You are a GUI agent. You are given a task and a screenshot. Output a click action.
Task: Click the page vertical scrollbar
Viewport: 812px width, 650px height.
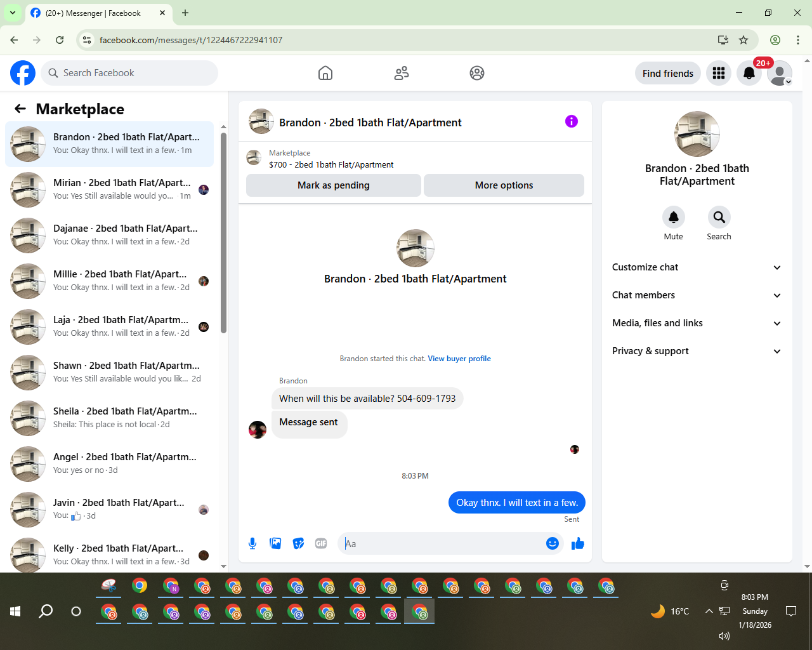click(807, 314)
